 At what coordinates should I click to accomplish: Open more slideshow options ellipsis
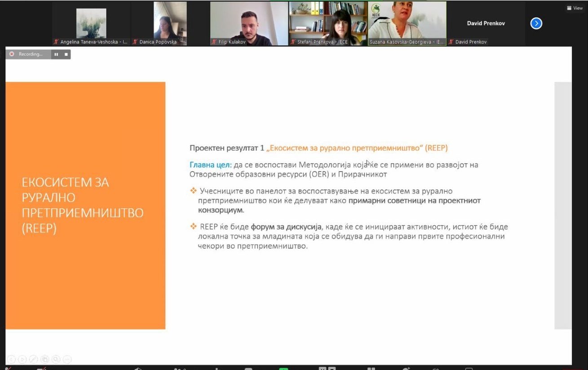point(67,359)
